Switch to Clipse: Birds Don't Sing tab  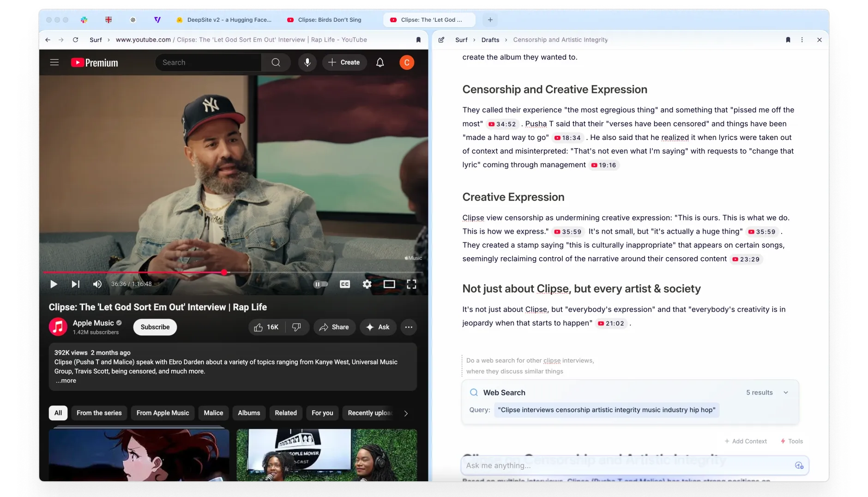[x=325, y=20]
